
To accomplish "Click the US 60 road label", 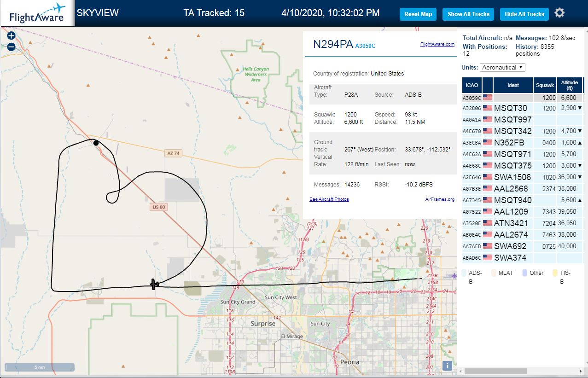I will pos(158,207).
